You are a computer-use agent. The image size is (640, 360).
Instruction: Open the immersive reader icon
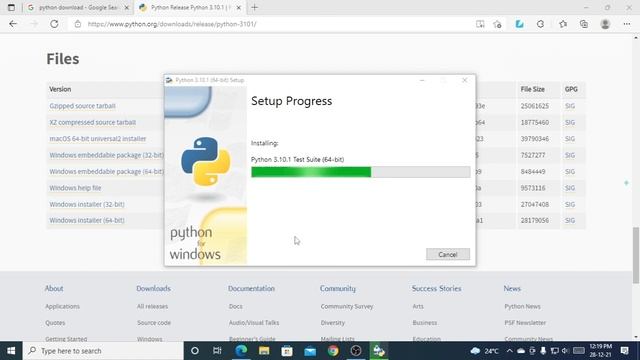pyautogui.click(x=480, y=24)
